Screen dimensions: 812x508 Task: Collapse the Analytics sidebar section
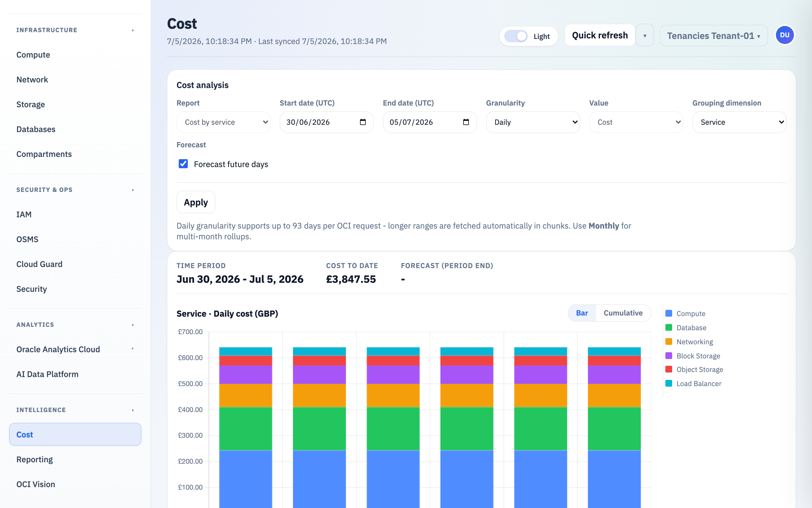pos(75,325)
